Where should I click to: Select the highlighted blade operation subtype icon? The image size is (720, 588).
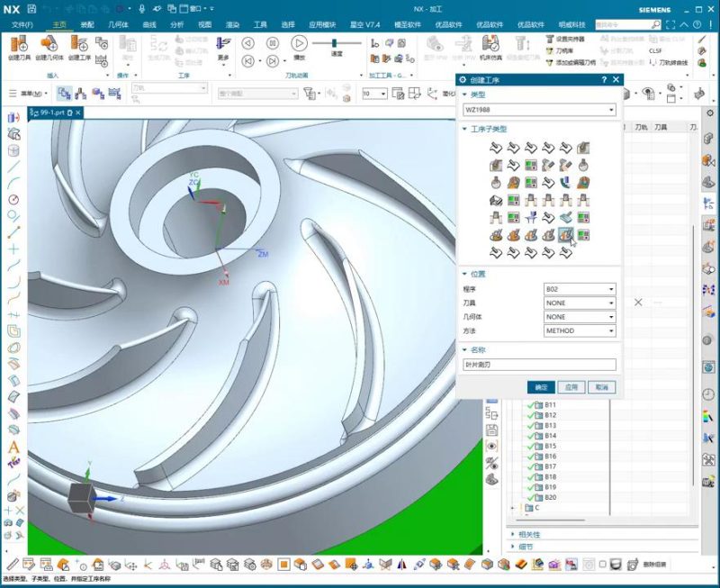[x=566, y=235]
